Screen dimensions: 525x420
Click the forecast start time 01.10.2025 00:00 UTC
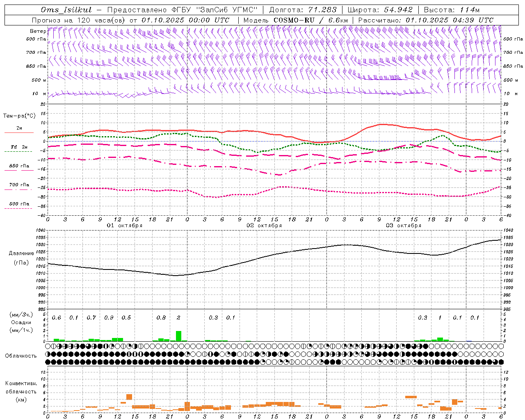pos(185,20)
